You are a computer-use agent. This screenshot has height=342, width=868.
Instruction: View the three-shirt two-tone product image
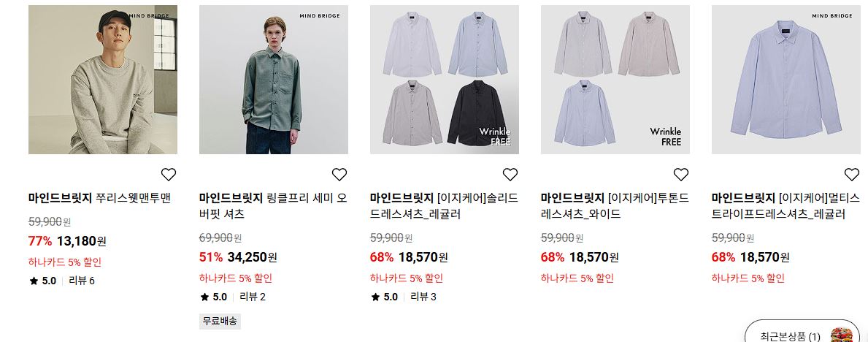pos(615,80)
